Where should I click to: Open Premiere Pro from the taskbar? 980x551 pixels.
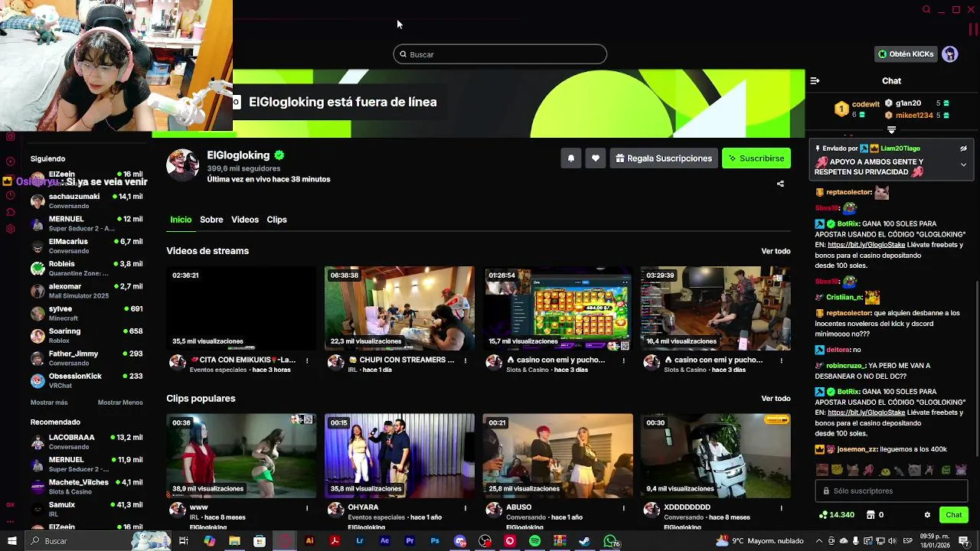tap(410, 541)
